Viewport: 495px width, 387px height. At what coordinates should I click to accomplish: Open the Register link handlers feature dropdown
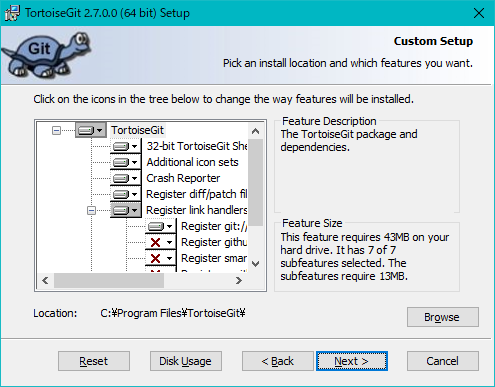(x=125, y=210)
